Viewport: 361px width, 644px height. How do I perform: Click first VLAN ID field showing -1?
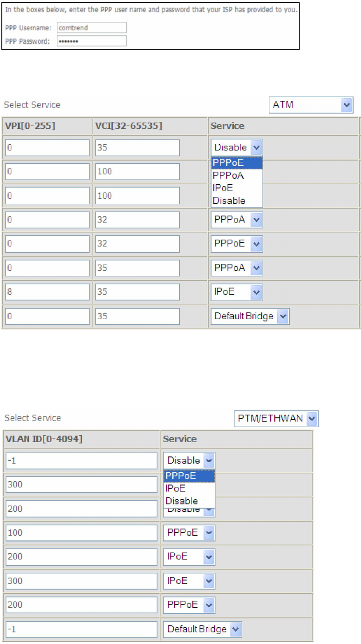pyautogui.click(x=82, y=461)
